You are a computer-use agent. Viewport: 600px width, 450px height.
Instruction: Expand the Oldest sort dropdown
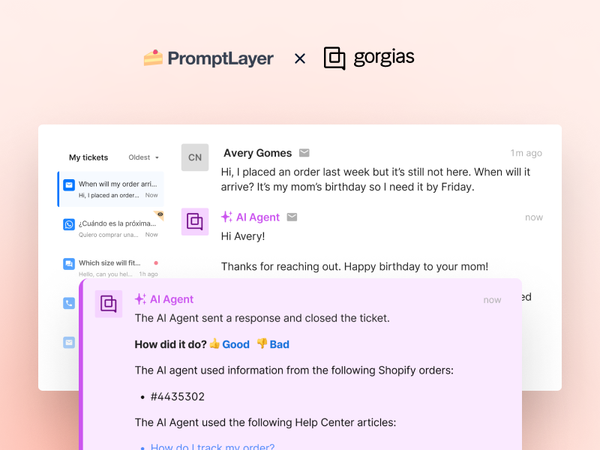click(144, 158)
